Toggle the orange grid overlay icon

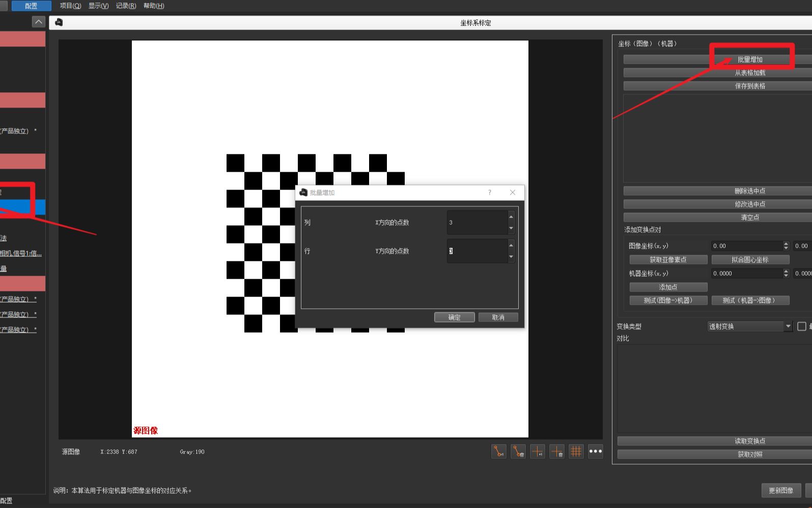tap(576, 451)
